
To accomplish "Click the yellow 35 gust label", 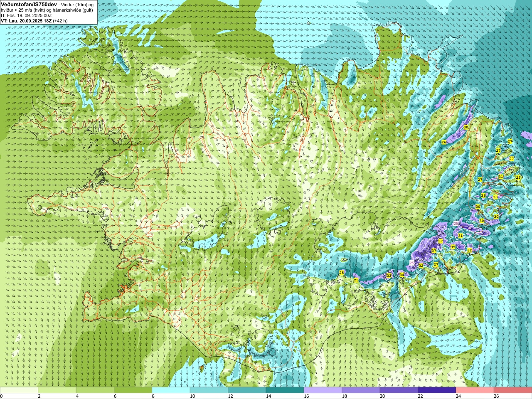I will point(453,247).
